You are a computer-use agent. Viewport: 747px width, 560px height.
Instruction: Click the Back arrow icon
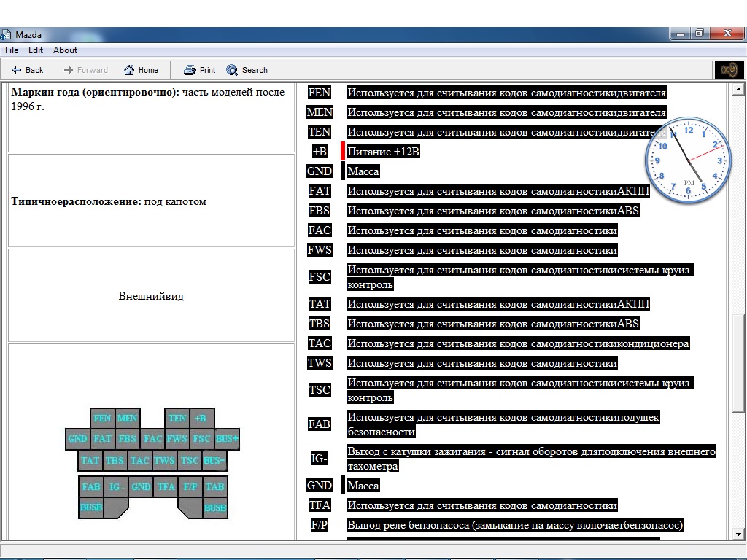click(x=17, y=70)
